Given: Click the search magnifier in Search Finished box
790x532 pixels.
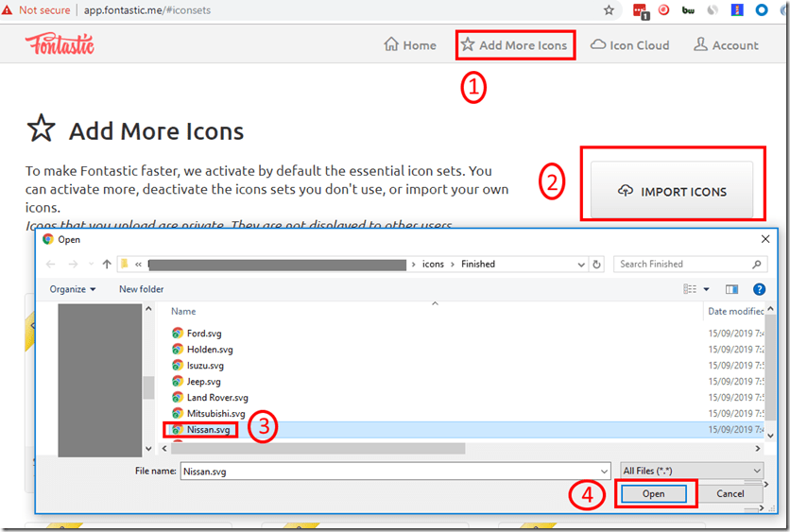Looking at the screenshot, I should point(757,265).
